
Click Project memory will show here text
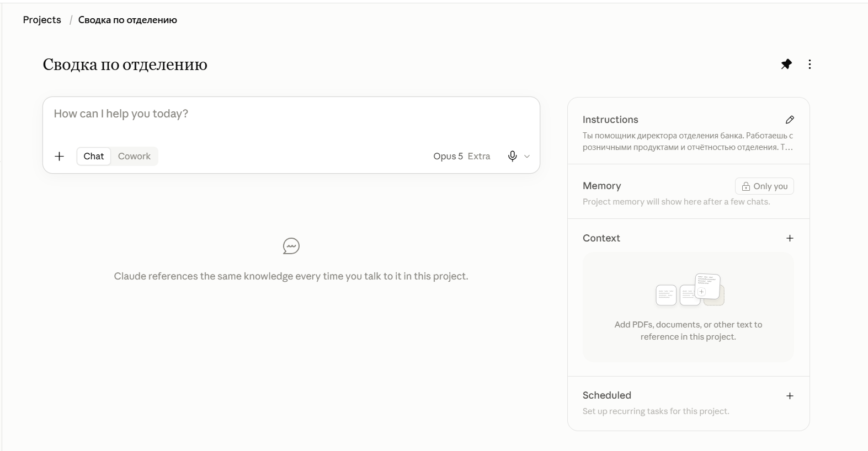pos(676,202)
